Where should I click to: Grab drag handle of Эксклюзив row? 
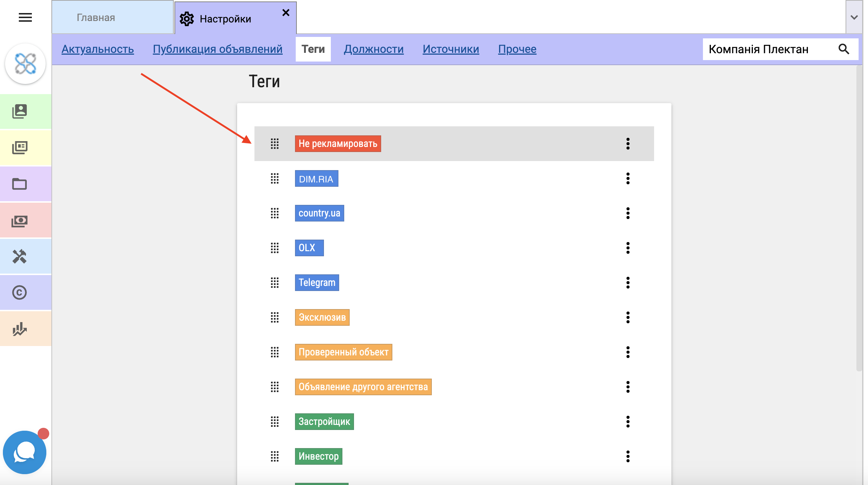tap(275, 317)
